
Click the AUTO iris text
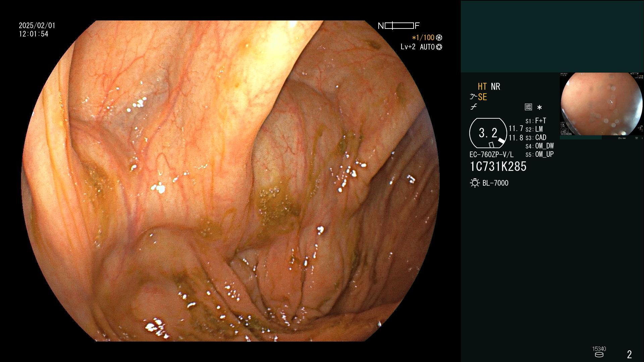(x=427, y=47)
